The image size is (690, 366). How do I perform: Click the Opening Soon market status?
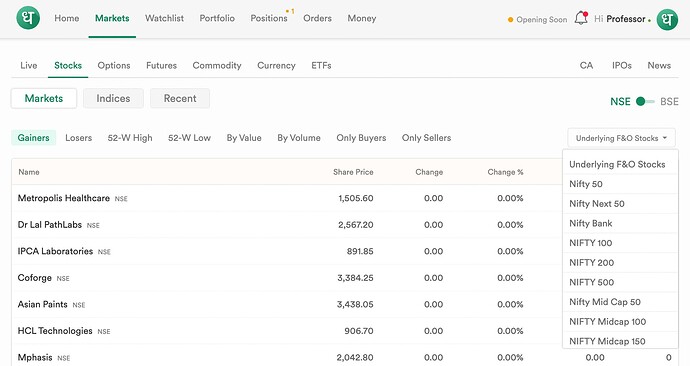(x=538, y=19)
